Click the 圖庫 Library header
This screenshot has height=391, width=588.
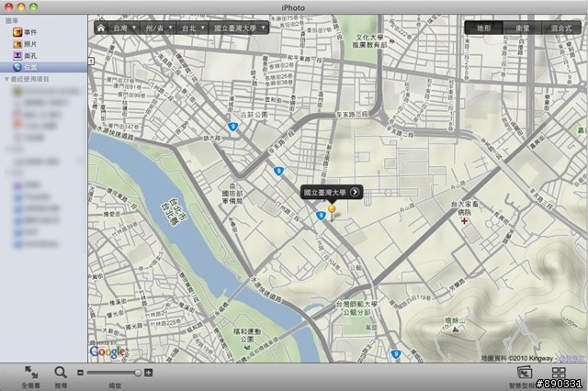[12, 20]
